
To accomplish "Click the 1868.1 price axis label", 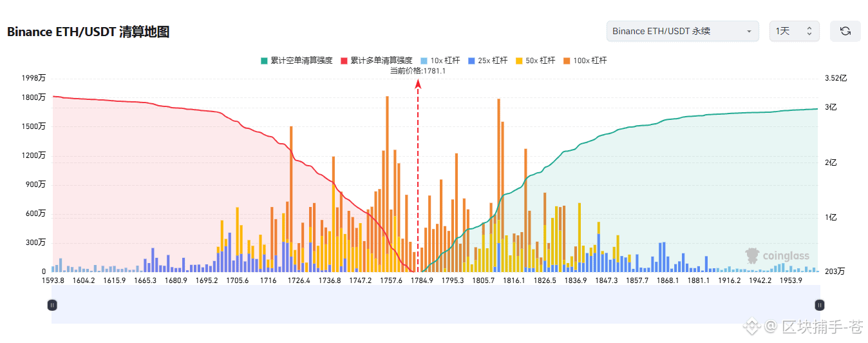I will pos(667,280).
